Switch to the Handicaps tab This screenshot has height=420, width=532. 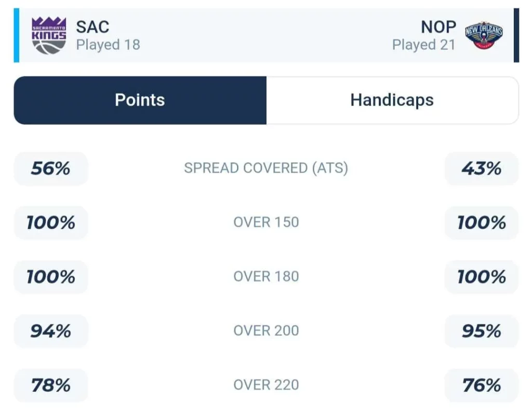click(x=392, y=100)
